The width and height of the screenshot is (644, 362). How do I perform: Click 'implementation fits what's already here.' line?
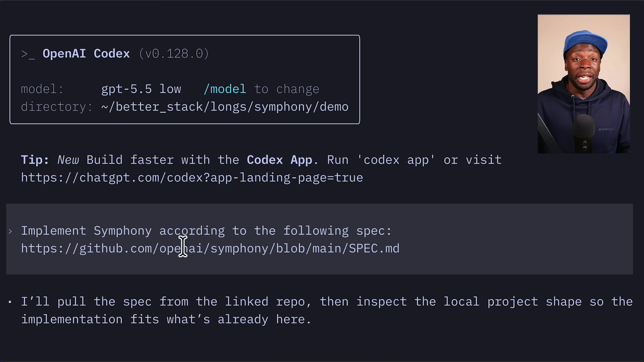click(166, 319)
